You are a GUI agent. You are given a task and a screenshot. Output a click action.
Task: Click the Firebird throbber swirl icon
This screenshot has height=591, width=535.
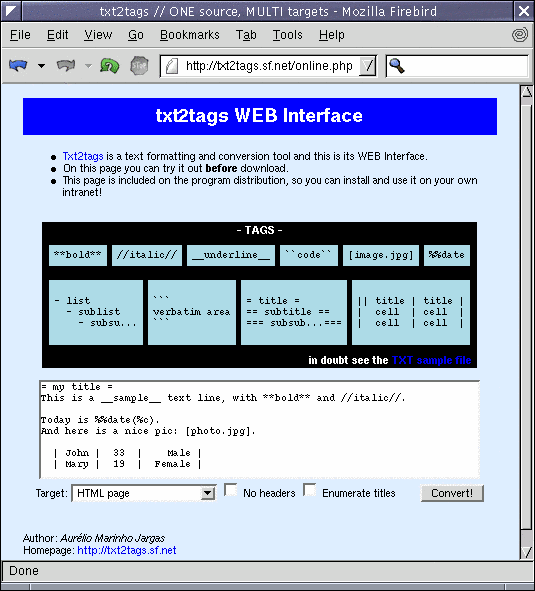point(520,35)
